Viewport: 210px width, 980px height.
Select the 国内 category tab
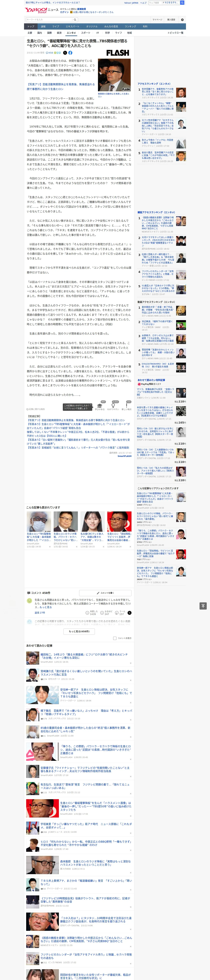40,33
